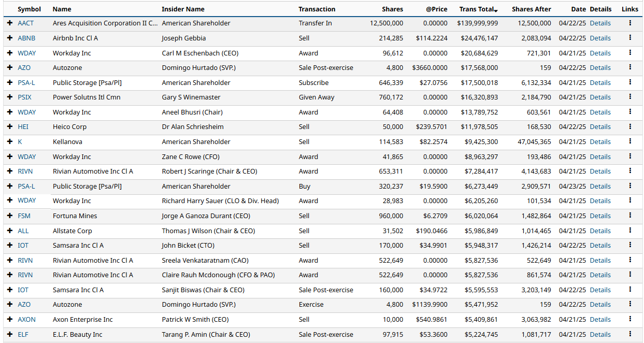Open links menu for Aneel Bhusri row
Image resolution: width=644 pixels, height=343 pixels.
(630, 112)
